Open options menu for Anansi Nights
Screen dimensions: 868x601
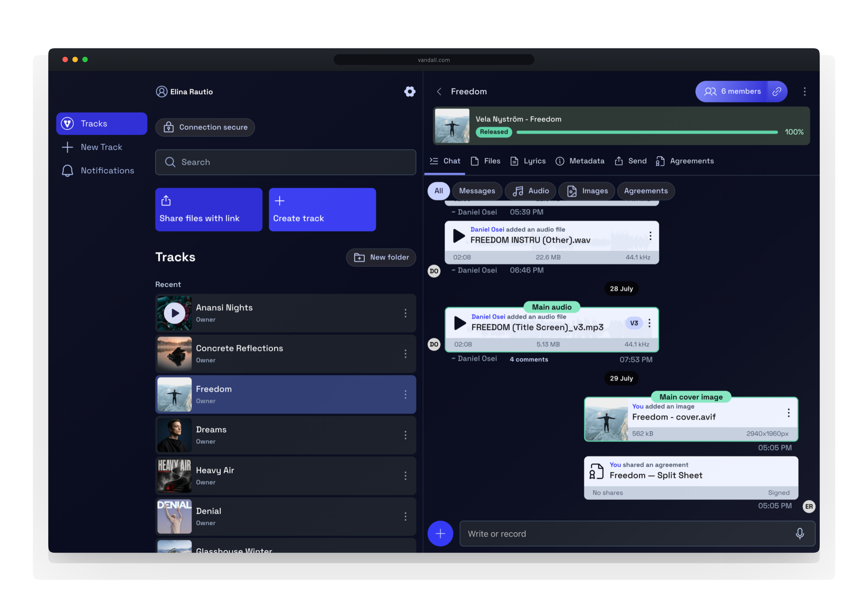coord(405,313)
